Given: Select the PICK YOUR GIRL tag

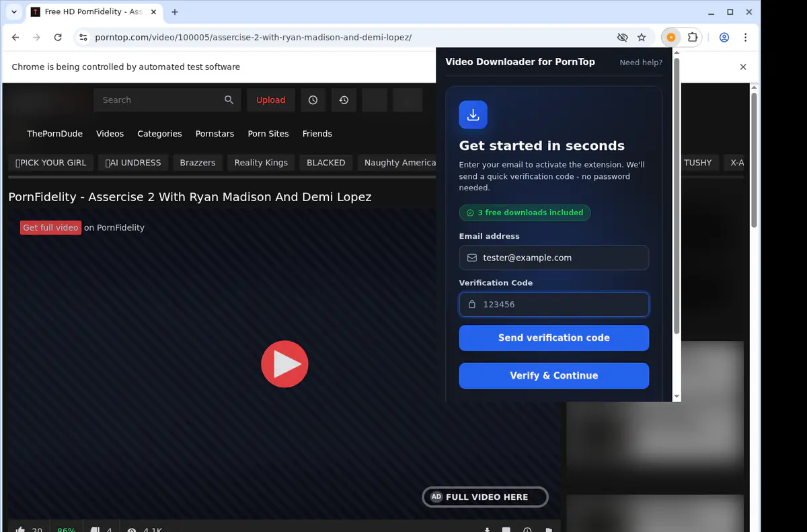Looking at the screenshot, I should [51, 163].
